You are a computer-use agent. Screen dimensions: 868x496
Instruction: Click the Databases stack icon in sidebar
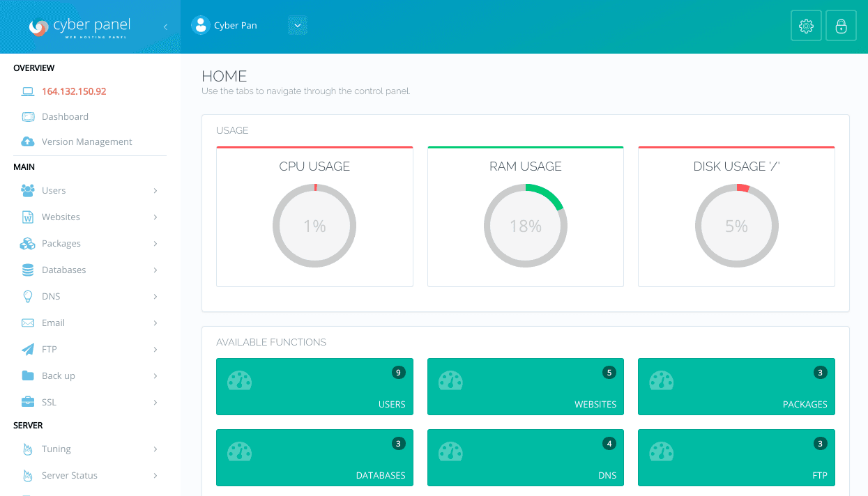click(28, 270)
